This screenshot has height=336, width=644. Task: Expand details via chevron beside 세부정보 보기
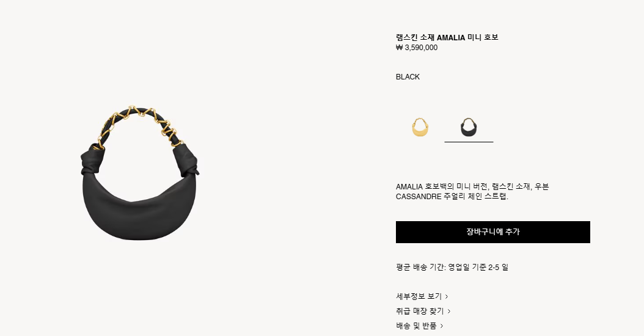(447, 296)
